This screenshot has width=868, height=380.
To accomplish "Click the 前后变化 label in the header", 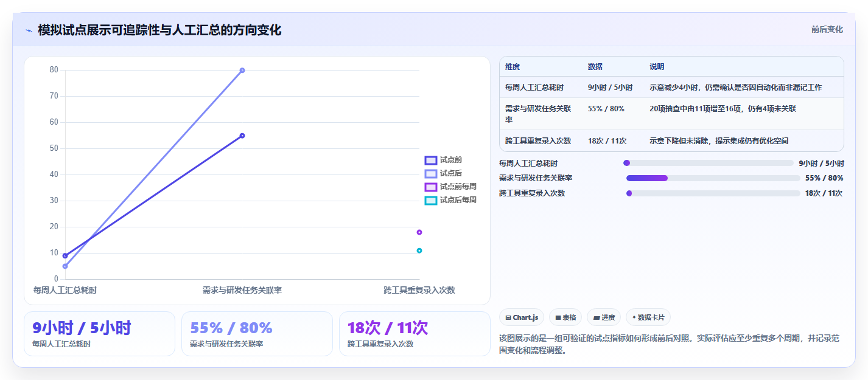I will pos(827,29).
